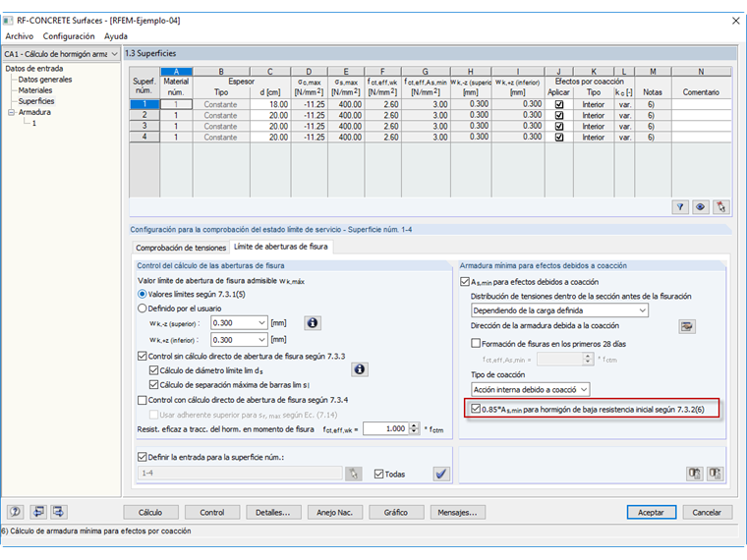Toggle 'Cálculo de separación máxima de barras' checkbox
The height and width of the screenshot is (560, 747).
(153, 384)
